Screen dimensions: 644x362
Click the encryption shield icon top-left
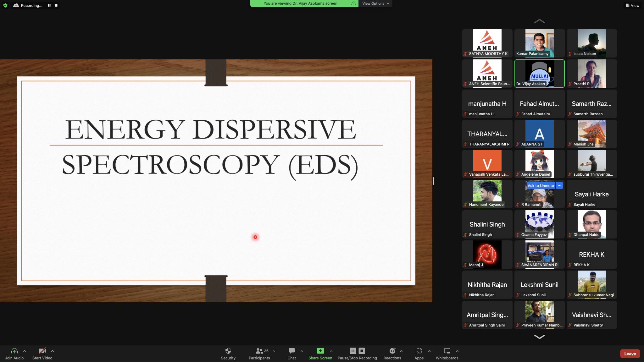click(x=5, y=5)
